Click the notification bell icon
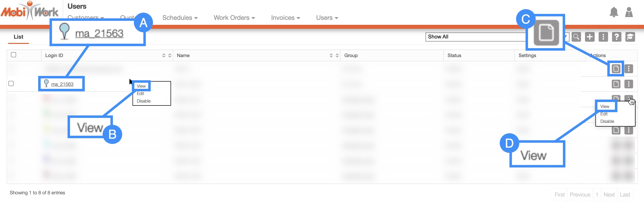644x202 pixels. click(614, 12)
